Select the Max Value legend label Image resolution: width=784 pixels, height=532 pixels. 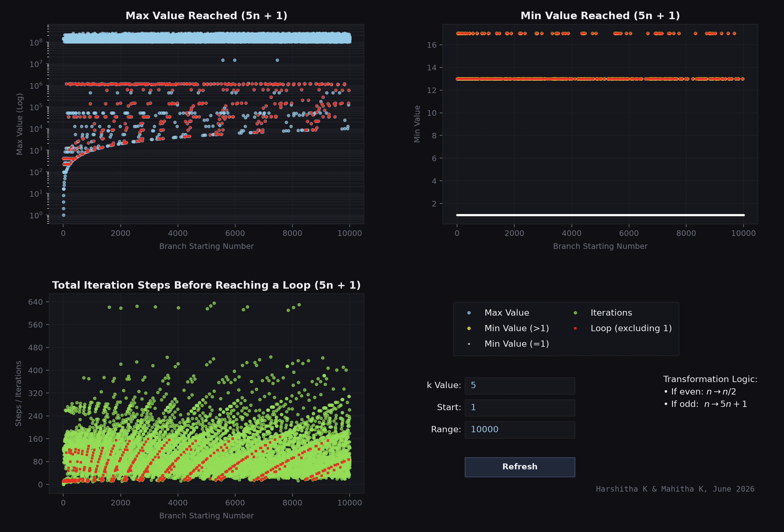[x=507, y=313]
